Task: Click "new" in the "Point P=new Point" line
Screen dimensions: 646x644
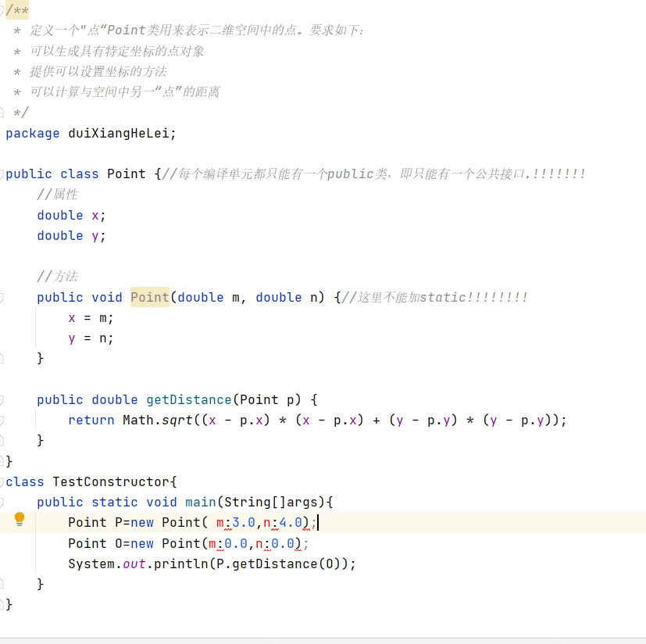Action: point(142,523)
